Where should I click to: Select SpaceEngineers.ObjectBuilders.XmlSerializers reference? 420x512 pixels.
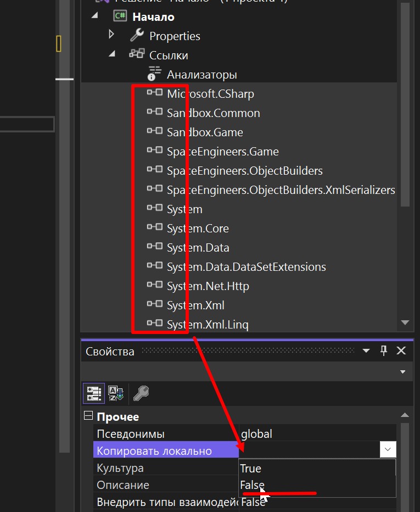(281, 190)
